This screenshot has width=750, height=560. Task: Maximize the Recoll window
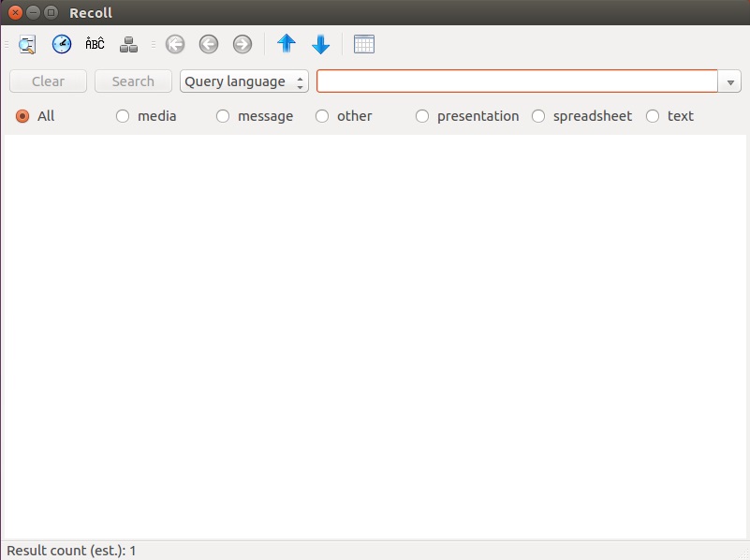coord(51,12)
